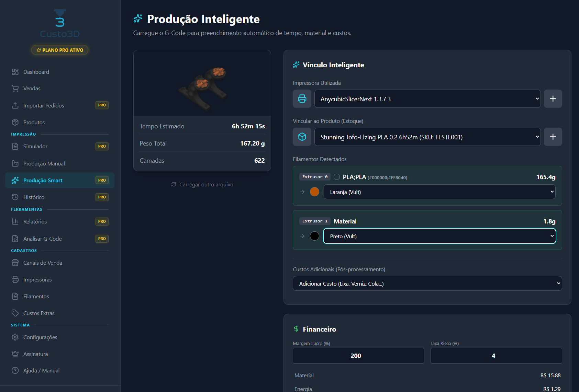Viewport: 579px width, 392px height.
Task: Click the Histórico clock icon
Action: [x=15, y=197]
